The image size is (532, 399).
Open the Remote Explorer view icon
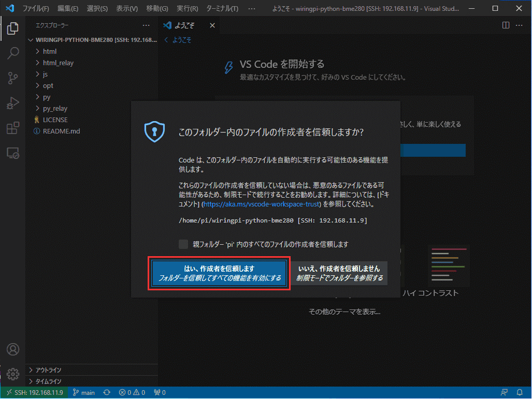pos(12,153)
